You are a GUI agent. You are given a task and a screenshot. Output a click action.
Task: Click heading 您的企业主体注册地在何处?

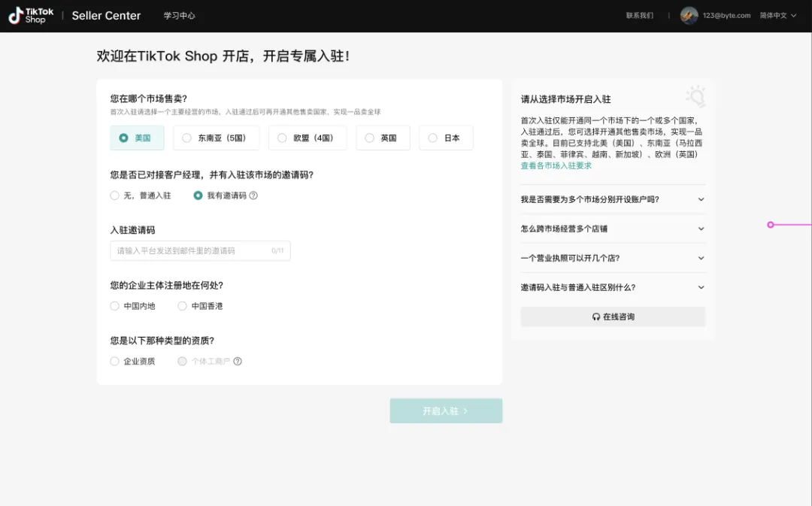tap(166, 286)
